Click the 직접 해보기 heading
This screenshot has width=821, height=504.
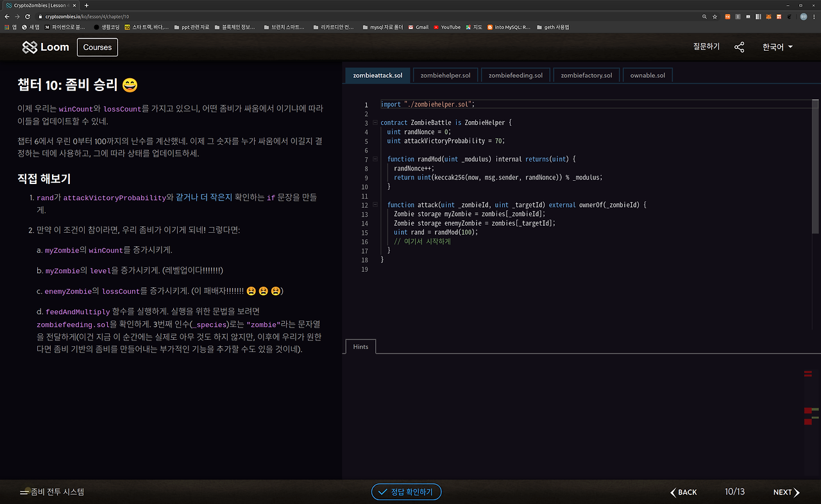pyautogui.click(x=44, y=179)
